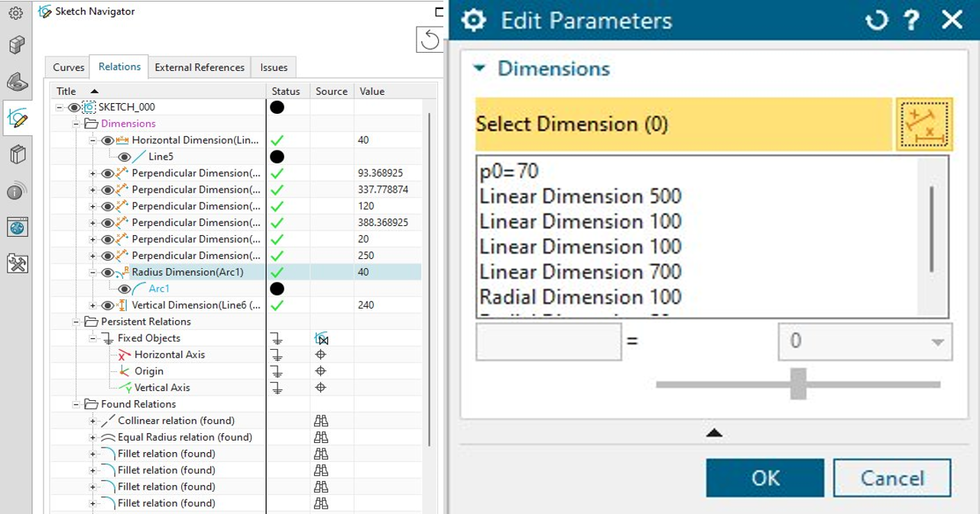
Task: Cancel the Edit Parameters dialog
Action: point(892,478)
